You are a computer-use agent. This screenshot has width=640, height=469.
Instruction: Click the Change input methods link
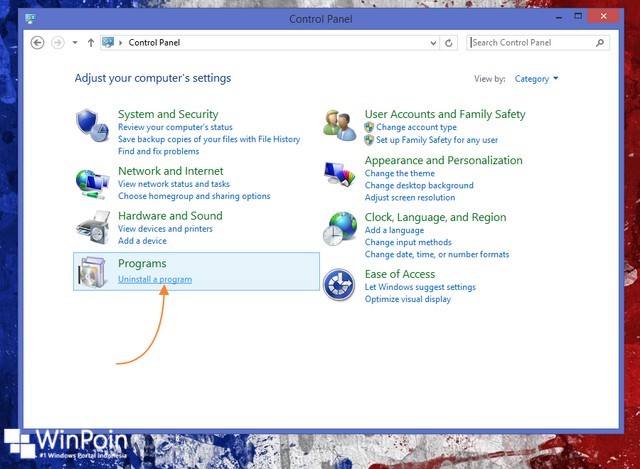pyautogui.click(x=408, y=242)
